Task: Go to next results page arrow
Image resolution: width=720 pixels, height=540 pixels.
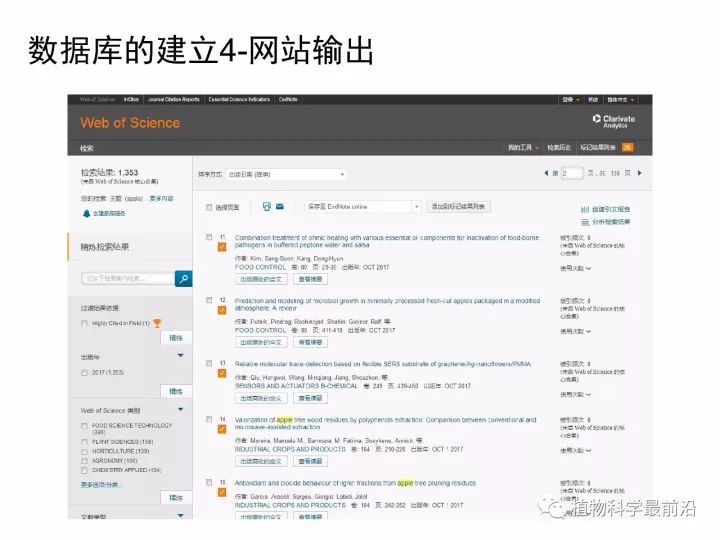Action: 639,173
